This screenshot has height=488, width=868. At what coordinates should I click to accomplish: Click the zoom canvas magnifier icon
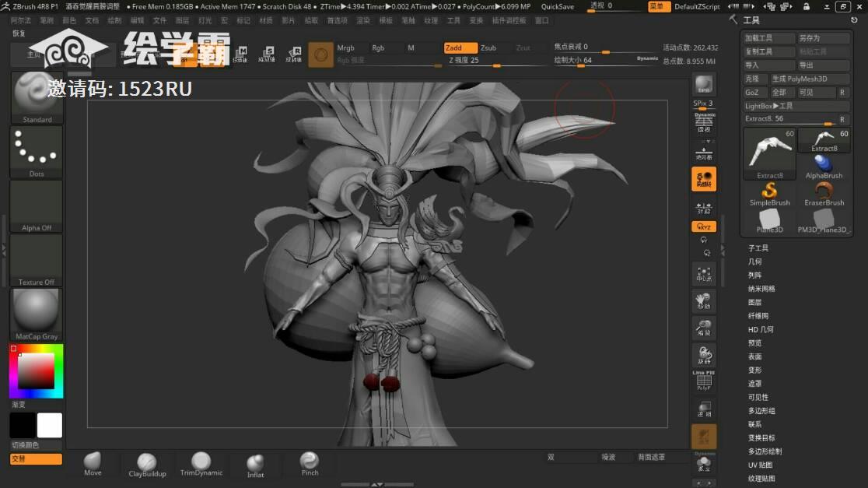click(x=704, y=328)
